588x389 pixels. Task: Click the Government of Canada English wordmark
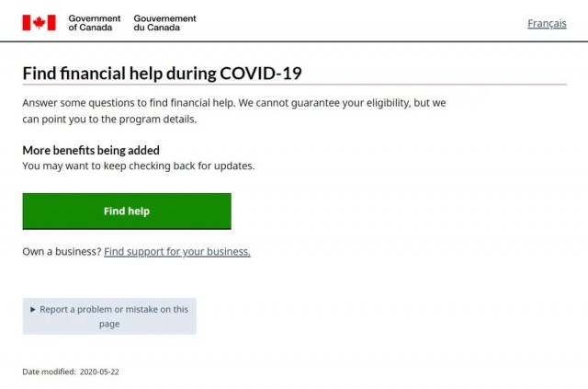point(94,23)
